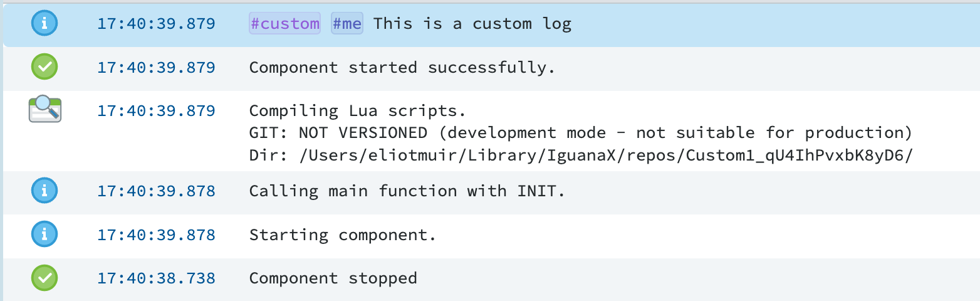
Task: Select the 'Component stopped' log message
Action: click(333, 278)
